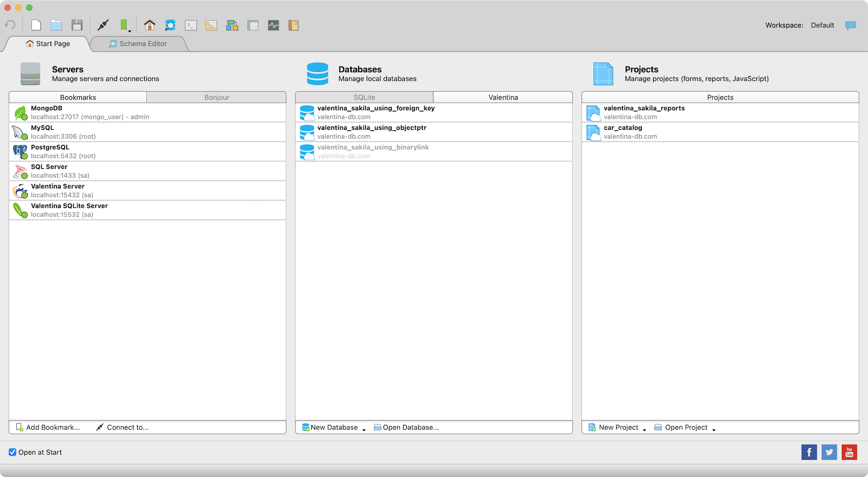Open the Twitter link icon
868x477 pixels.
click(x=829, y=452)
